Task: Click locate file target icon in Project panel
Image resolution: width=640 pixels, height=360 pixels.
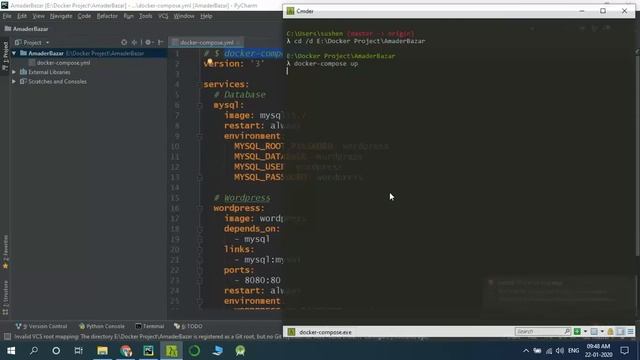Action: pos(124,42)
